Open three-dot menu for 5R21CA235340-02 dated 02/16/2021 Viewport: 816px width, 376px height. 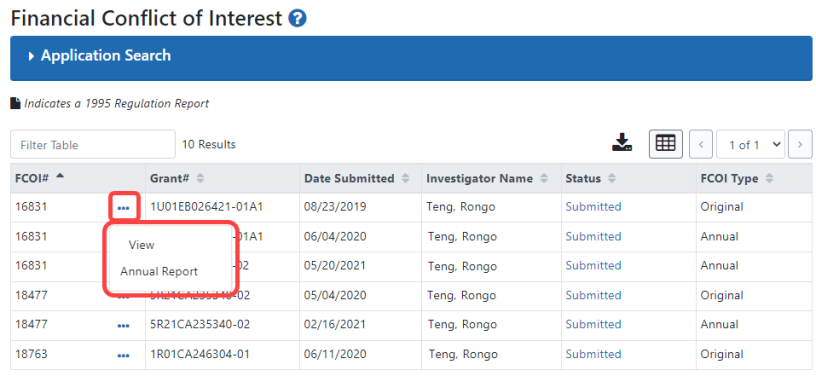123,326
